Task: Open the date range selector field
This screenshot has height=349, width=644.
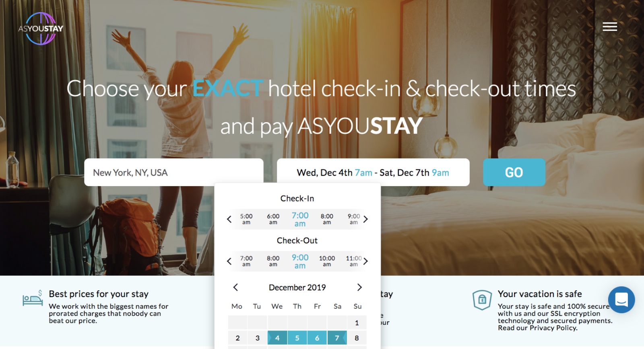Action: pyautogui.click(x=373, y=172)
